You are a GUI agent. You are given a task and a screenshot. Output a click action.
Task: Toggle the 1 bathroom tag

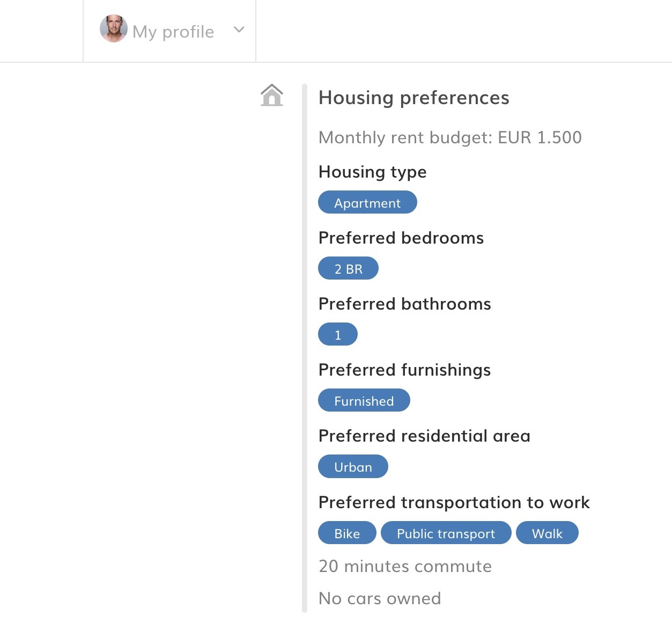(x=338, y=334)
